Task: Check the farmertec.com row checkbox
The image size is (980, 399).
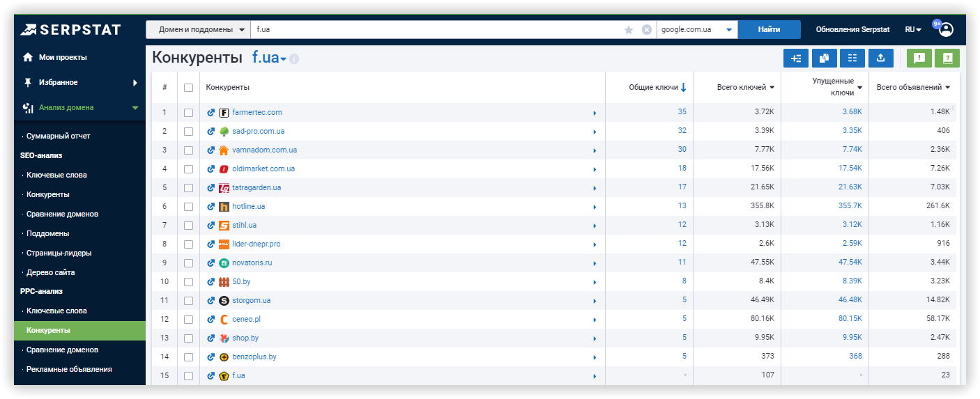Action: click(188, 112)
